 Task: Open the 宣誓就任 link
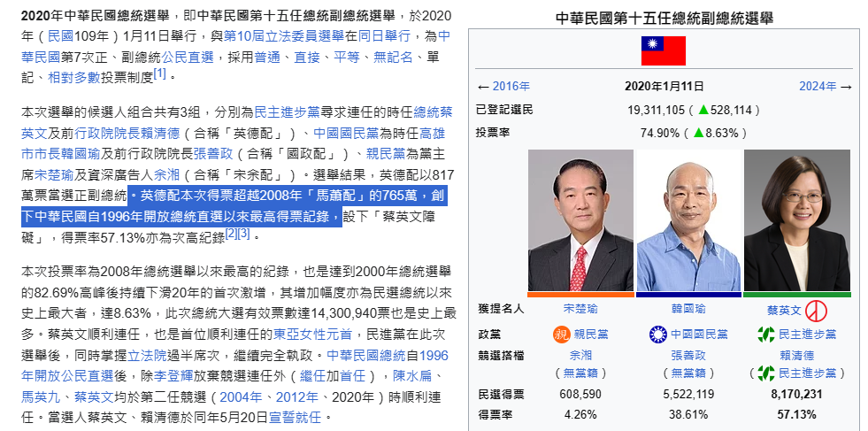click(295, 417)
